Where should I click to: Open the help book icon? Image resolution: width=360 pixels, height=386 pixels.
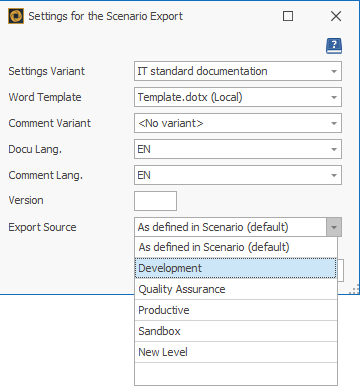pyautogui.click(x=334, y=46)
